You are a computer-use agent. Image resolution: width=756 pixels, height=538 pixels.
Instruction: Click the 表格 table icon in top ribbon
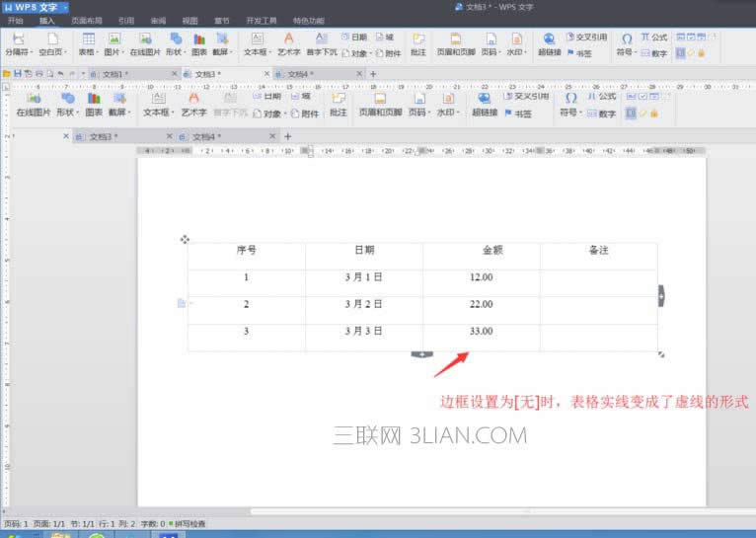click(x=88, y=39)
